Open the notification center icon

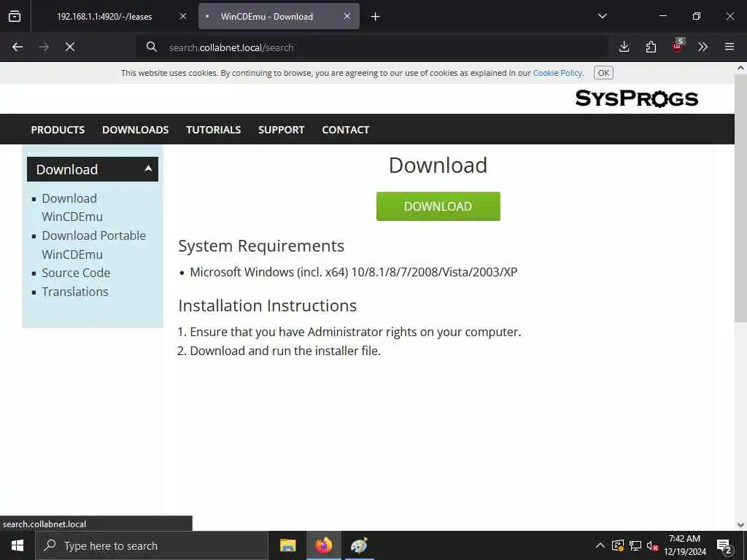coord(724,545)
